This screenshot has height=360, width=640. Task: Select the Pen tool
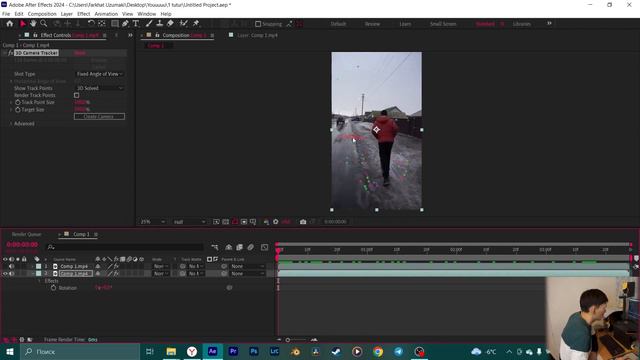[x=125, y=24]
